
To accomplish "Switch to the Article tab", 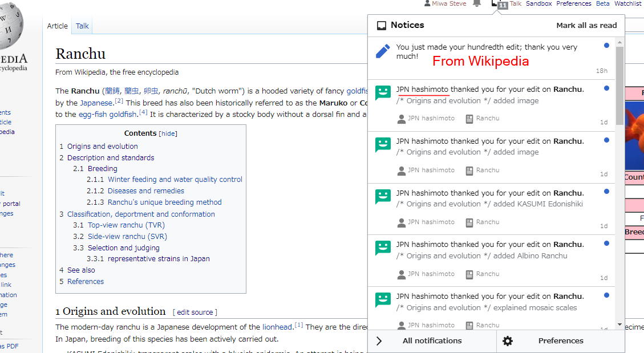I will 57,26.
